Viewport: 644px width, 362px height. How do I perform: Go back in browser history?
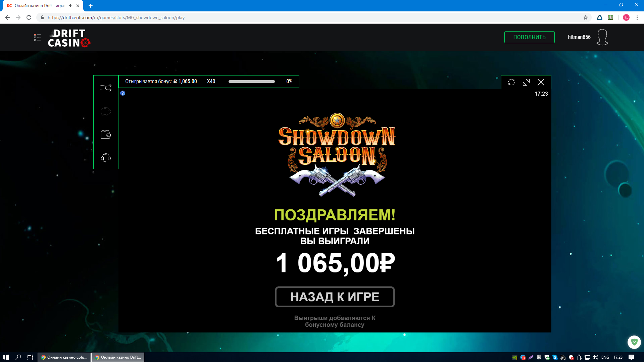click(7, 17)
